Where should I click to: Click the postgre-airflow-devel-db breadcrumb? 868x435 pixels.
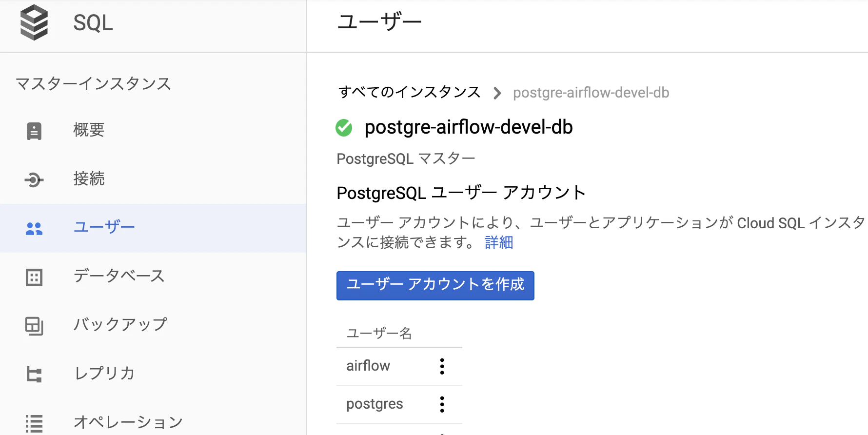coord(591,93)
